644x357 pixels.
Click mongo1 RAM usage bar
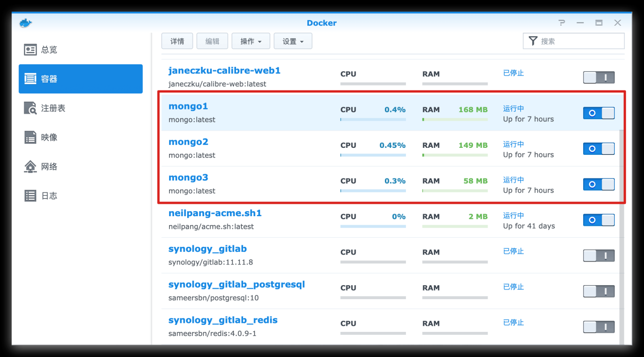point(455,120)
